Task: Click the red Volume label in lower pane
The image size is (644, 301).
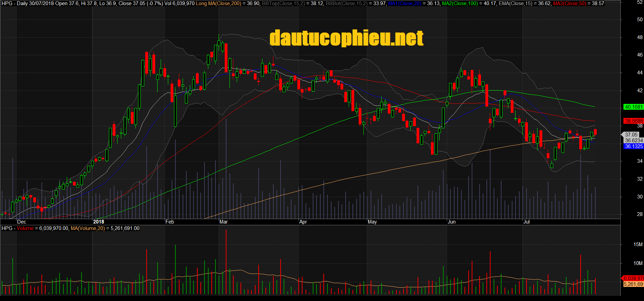Action: point(25,228)
